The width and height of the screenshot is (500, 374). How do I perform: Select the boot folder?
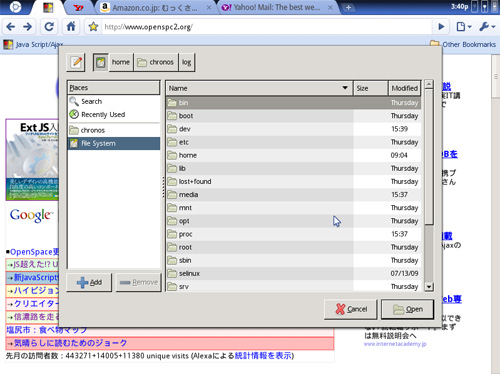[x=293, y=116]
